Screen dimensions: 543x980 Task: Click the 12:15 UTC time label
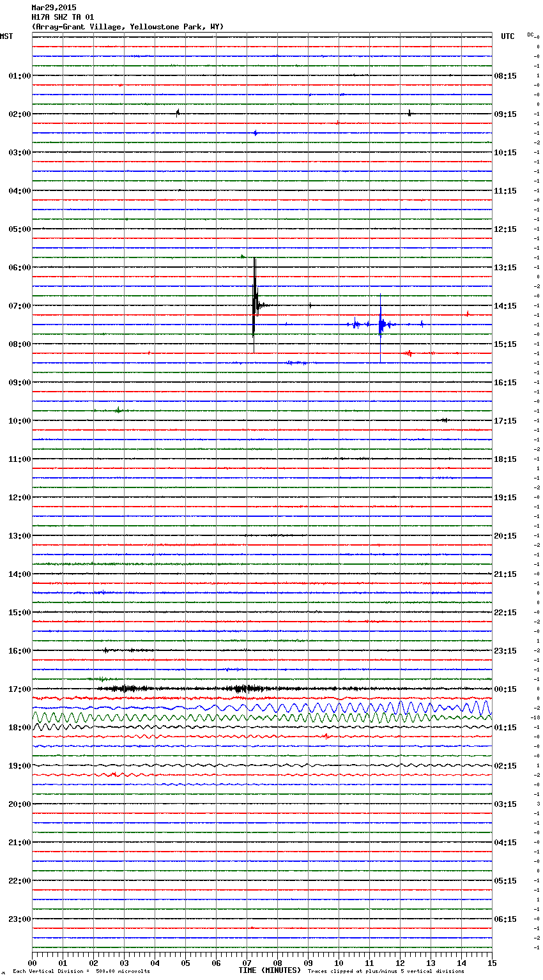pyautogui.click(x=505, y=229)
